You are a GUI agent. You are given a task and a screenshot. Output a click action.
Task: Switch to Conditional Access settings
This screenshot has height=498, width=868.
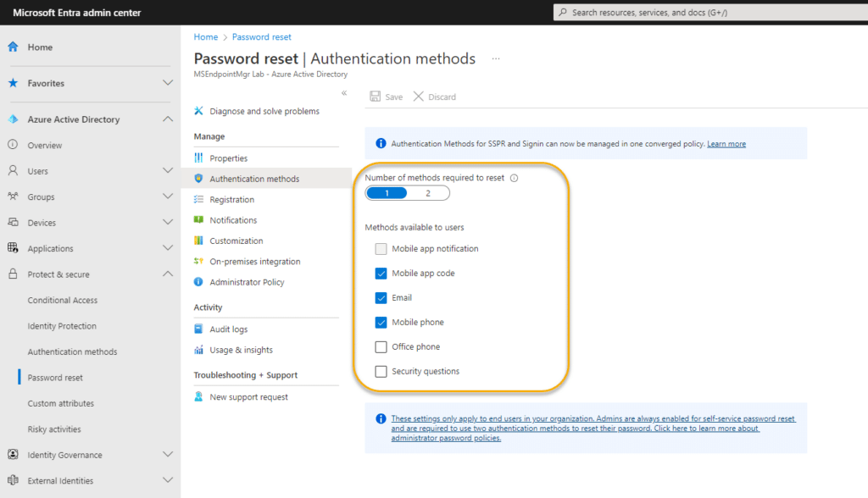[64, 300]
